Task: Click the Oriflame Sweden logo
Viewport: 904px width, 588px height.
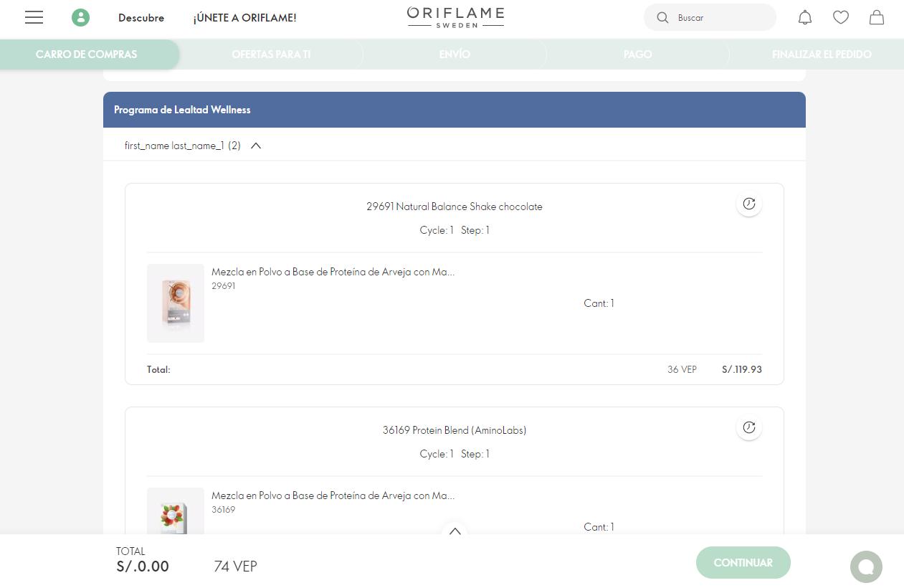Action: point(455,18)
